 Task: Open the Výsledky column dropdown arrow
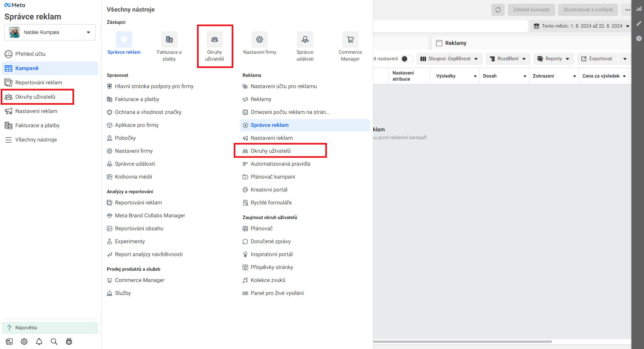tap(475, 76)
